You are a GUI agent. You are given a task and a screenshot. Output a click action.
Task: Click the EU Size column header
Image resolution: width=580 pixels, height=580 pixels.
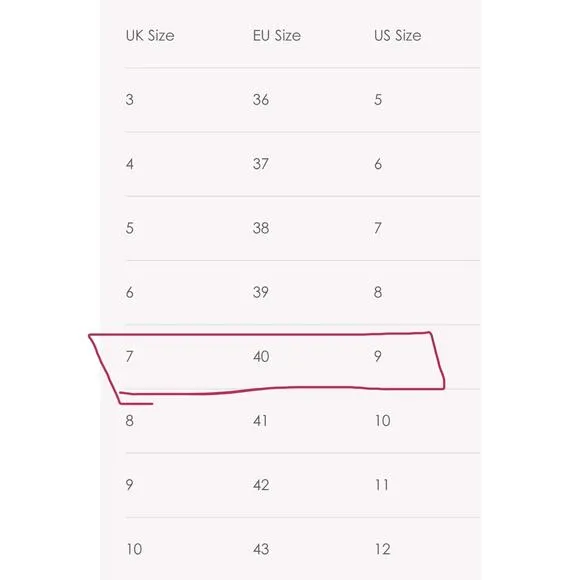[277, 36]
